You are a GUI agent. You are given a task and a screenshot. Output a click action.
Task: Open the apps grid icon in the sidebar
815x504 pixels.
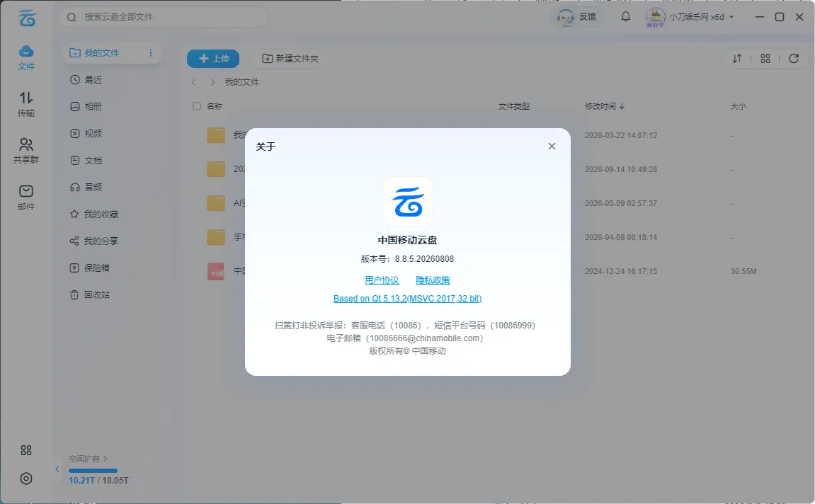point(26,450)
